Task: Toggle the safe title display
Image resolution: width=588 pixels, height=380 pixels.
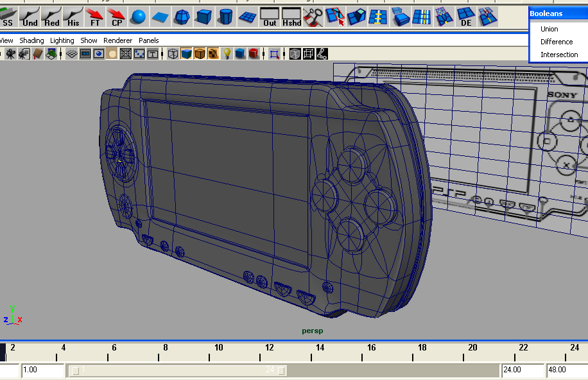Action: [153, 54]
